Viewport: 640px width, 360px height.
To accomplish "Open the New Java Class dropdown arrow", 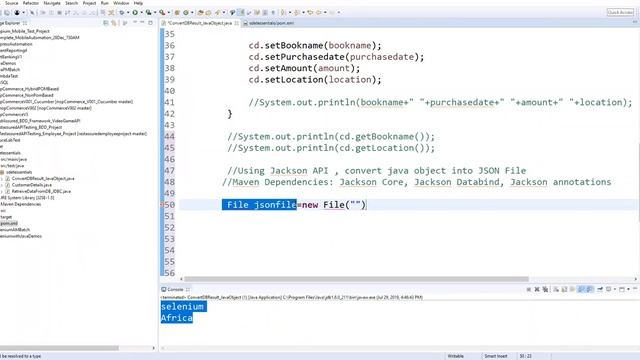I will coord(192,12).
